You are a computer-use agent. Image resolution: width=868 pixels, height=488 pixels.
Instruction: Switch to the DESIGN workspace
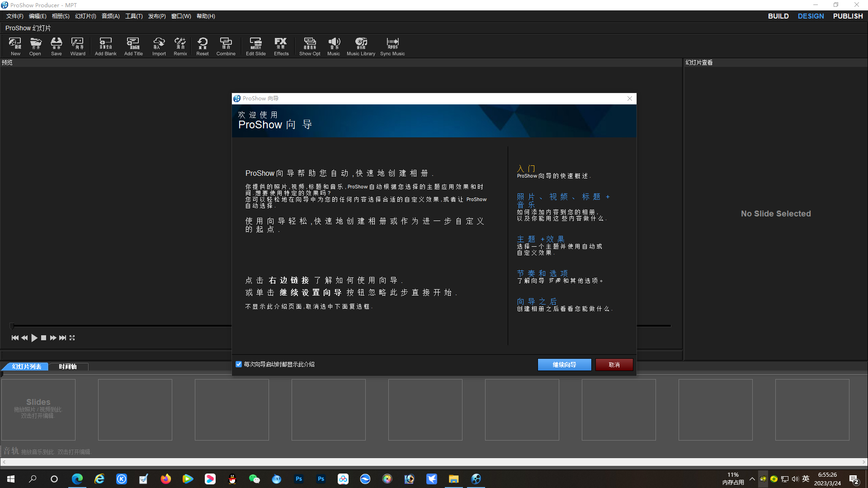811,16
